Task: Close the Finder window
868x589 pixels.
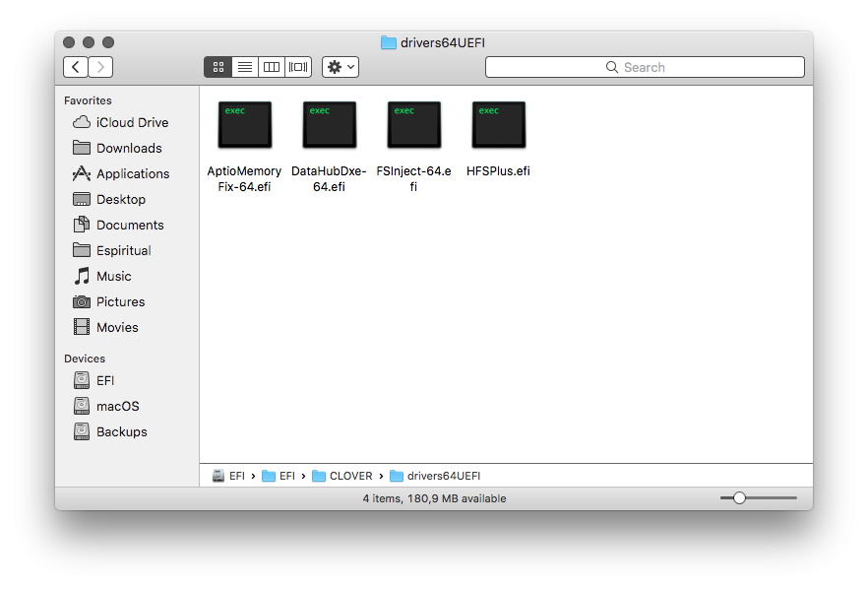Action: coord(69,42)
